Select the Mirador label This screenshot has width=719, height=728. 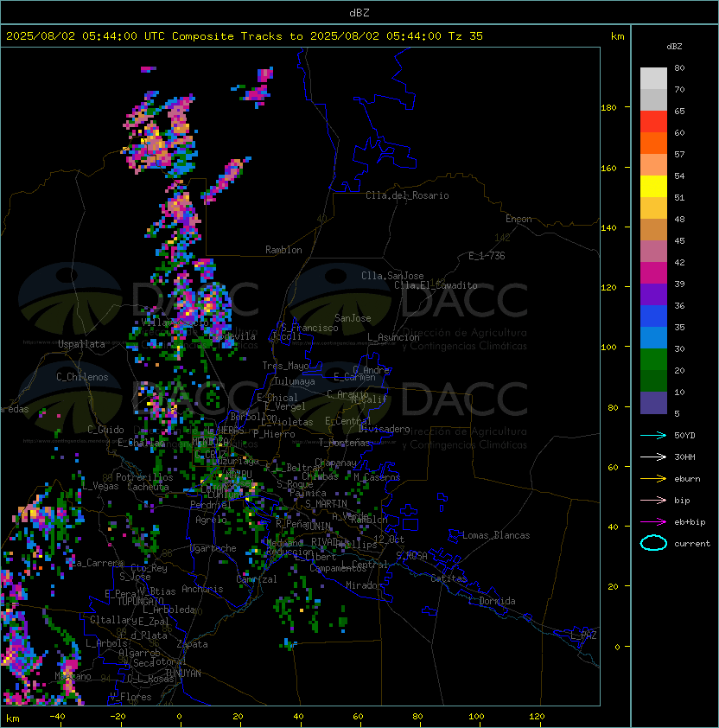[364, 585]
